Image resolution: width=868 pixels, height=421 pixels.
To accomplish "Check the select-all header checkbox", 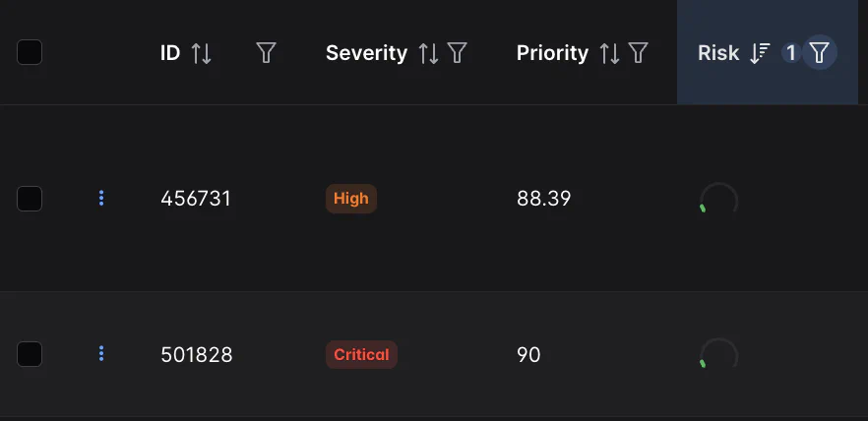I will [30, 53].
